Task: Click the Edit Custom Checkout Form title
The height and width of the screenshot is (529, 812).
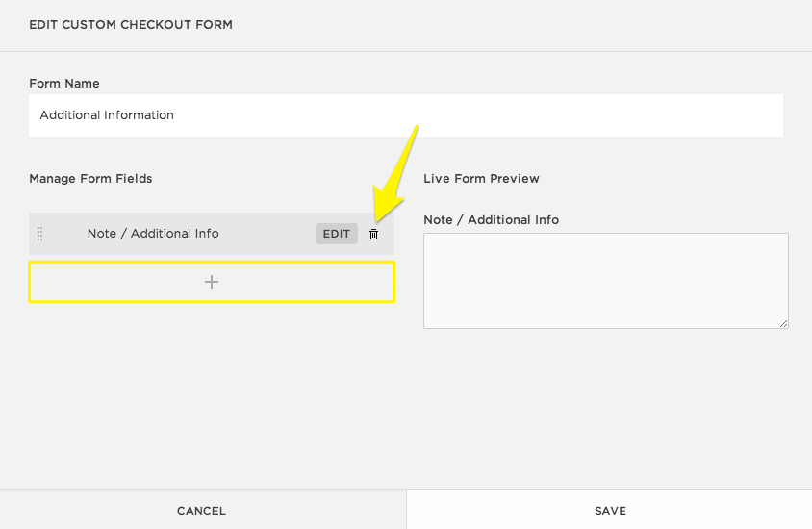Action: click(131, 24)
